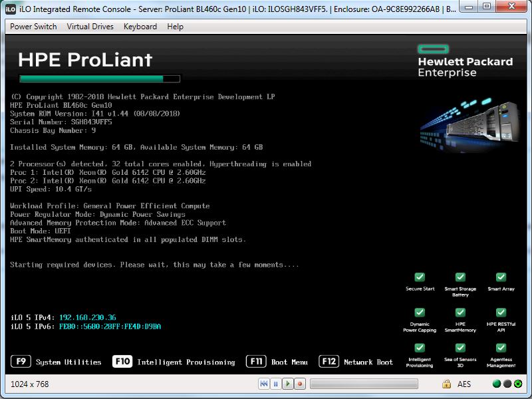
Task: Click the green play button
Action: [288, 384]
